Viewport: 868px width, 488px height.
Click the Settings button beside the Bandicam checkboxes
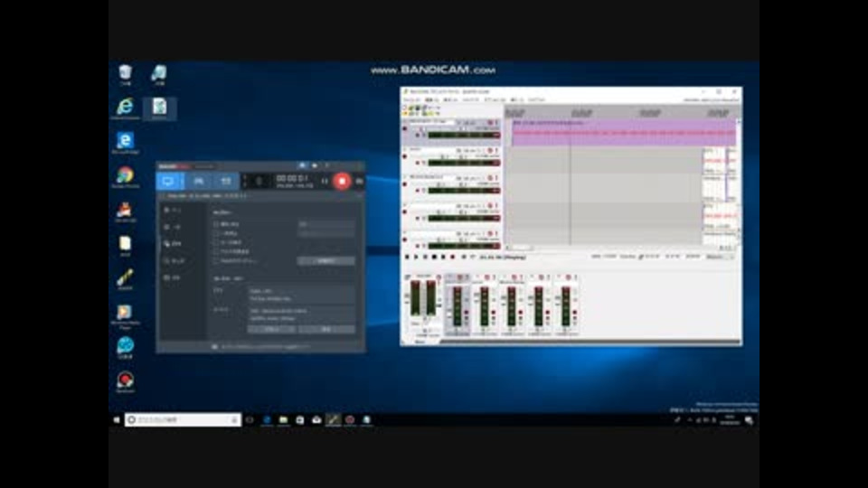tap(326, 260)
